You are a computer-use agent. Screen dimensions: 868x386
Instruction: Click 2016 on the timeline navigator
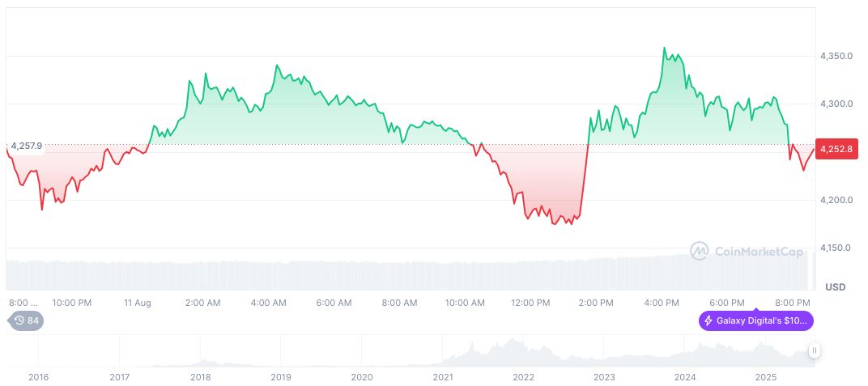pos(38,377)
